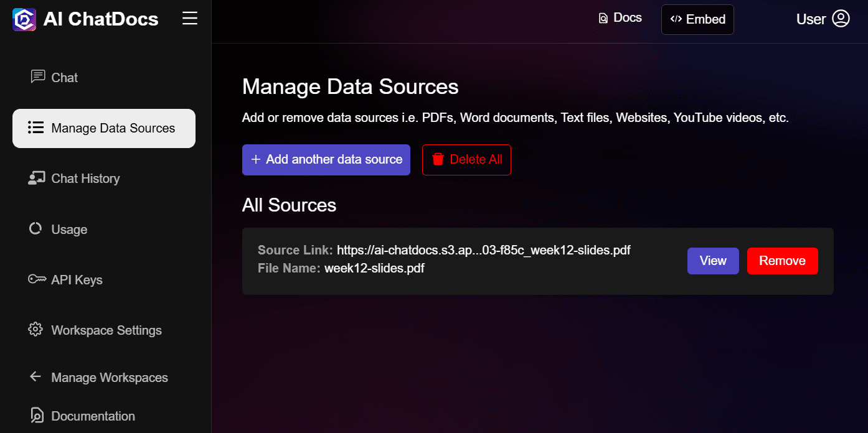Image resolution: width=868 pixels, height=433 pixels.
Task: Open the Embed dialog
Action: [697, 19]
